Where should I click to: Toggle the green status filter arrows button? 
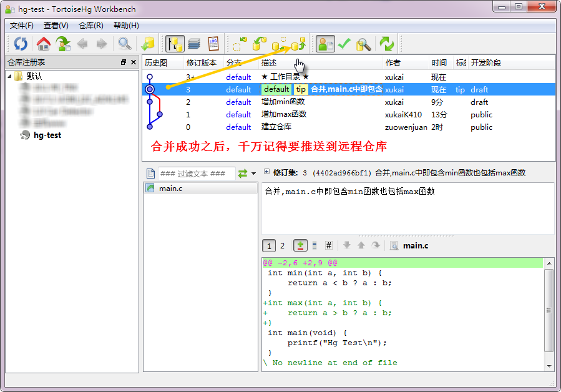(x=243, y=174)
